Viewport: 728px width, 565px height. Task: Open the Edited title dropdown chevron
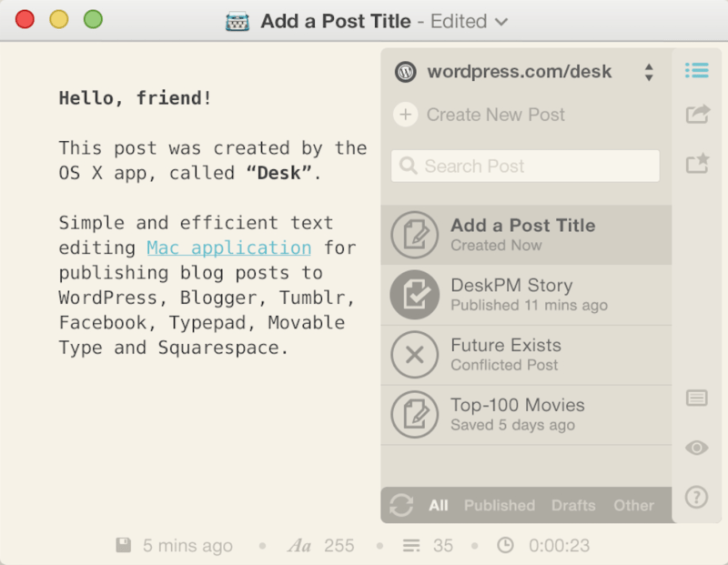[x=501, y=22]
